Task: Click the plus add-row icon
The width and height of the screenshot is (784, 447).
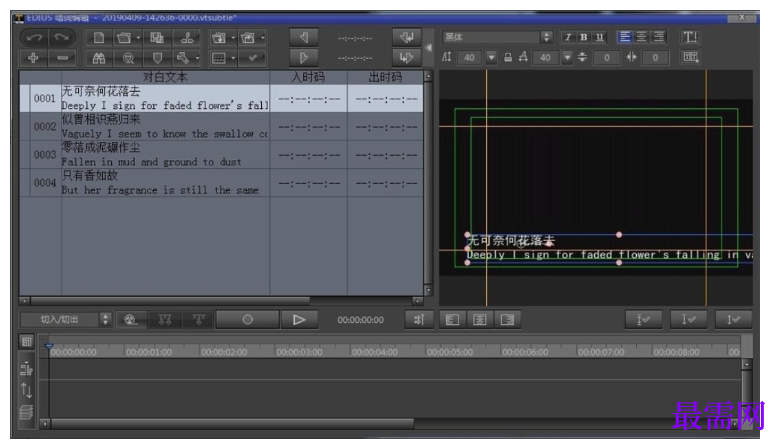Action: point(34,58)
